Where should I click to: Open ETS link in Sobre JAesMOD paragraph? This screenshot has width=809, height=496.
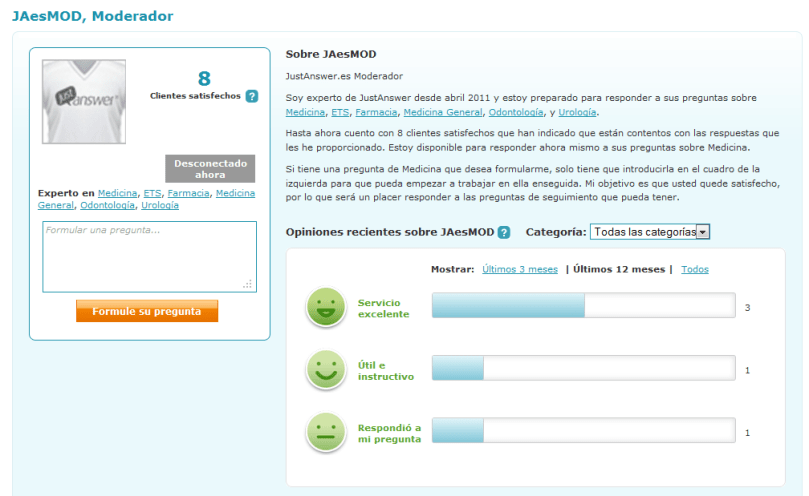[340, 112]
